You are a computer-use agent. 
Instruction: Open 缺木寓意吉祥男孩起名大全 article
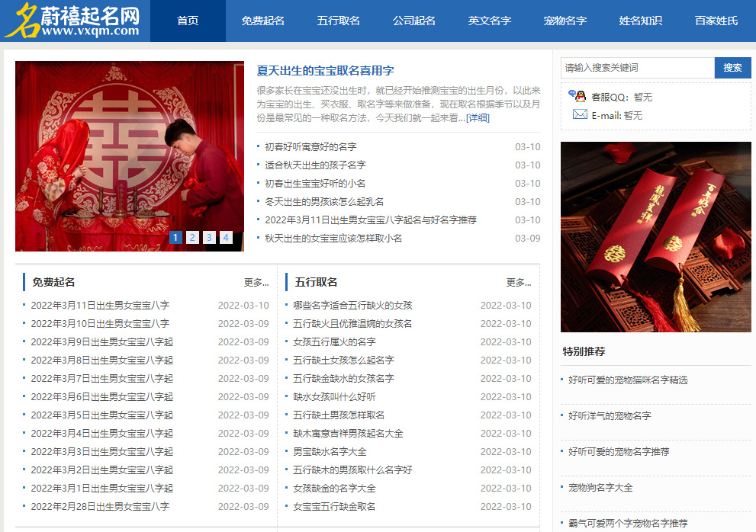pyautogui.click(x=348, y=434)
